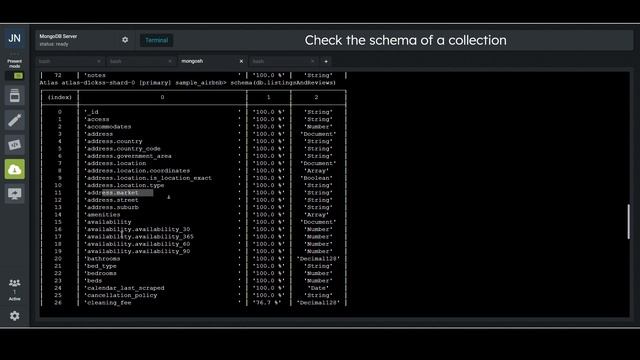Open sidebar settings gear at bottom
Image resolution: width=640 pixels, height=360 pixels.
pyautogui.click(x=15, y=316)
